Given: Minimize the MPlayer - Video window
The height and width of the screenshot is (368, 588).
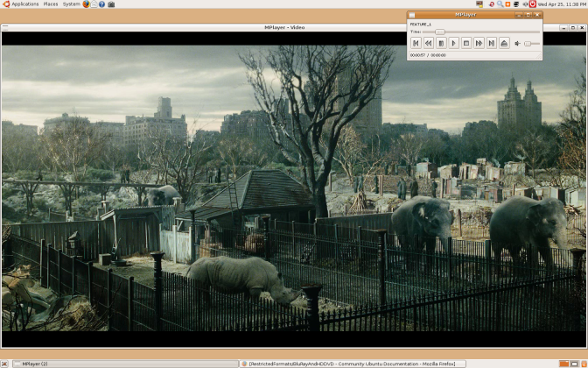Looking at the screenshot, I should tap(564, 28).
